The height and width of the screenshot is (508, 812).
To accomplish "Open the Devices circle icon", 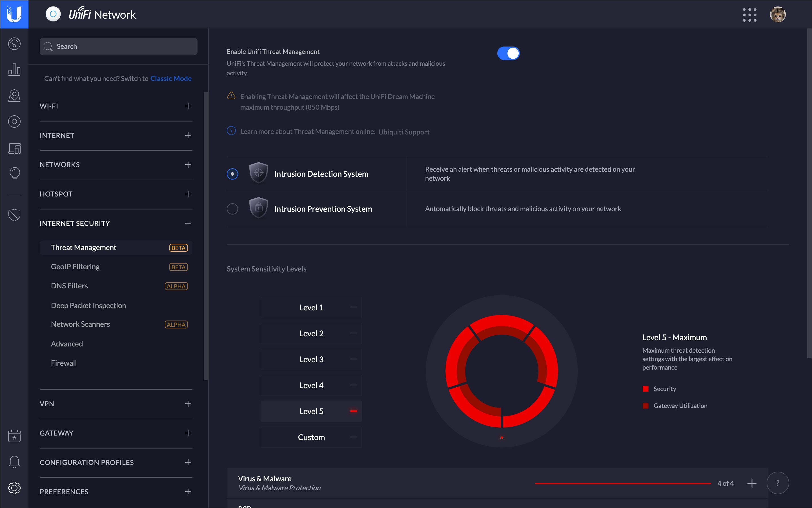I will point(14,122).
